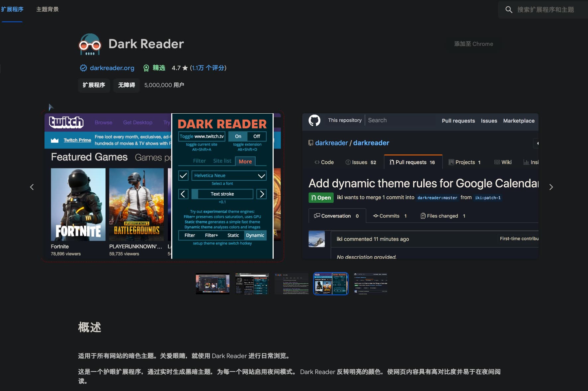The height and width of the screenshot is (391, 588).
Task: Check the font selection checkbox
Action: pos(183,175)
